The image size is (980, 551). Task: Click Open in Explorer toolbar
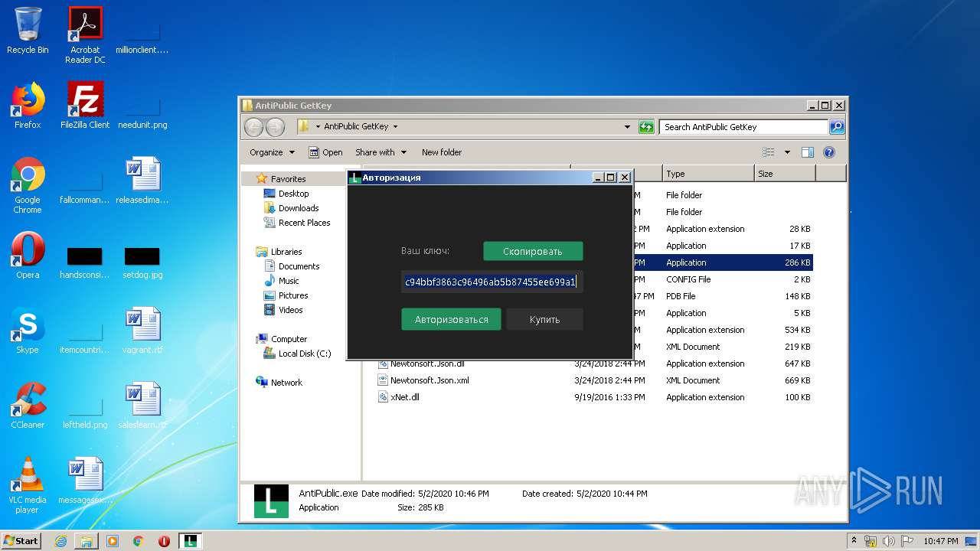click(325, 152)
